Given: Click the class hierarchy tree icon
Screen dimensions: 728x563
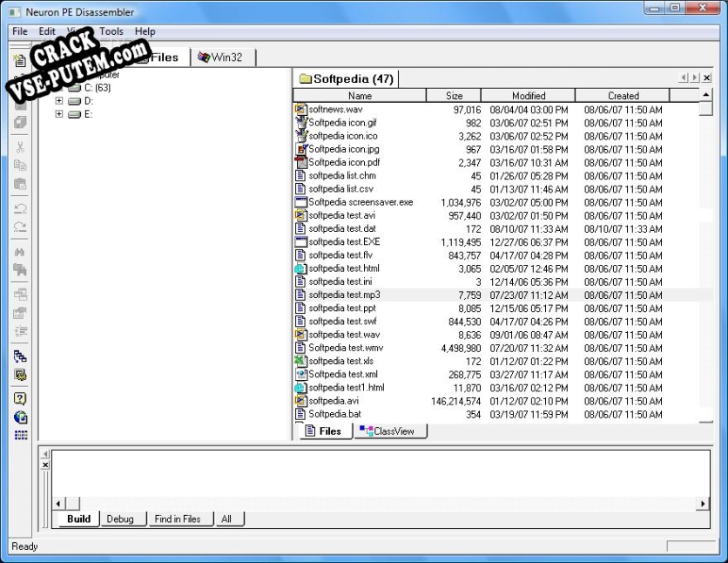Looking at the screenshot, I should coord(20,356).
